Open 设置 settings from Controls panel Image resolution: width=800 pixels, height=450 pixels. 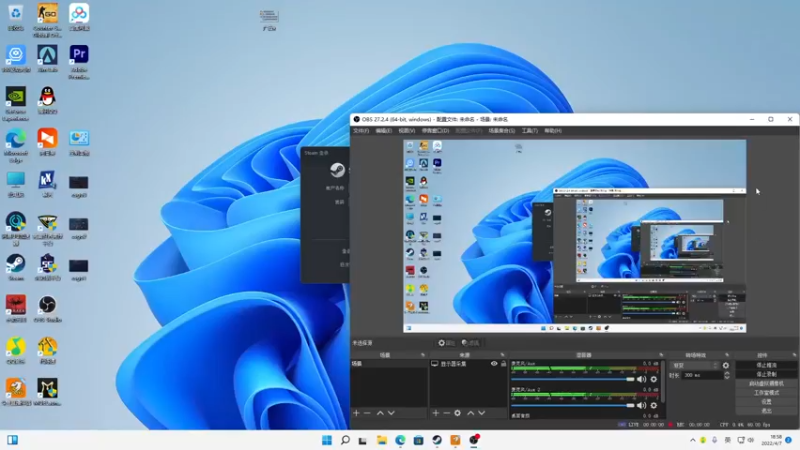pyautogui.click(x=766, y=402)
